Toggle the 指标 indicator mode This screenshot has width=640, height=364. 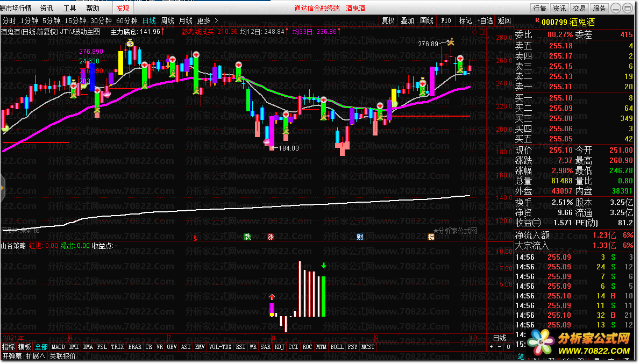(8, 347)
